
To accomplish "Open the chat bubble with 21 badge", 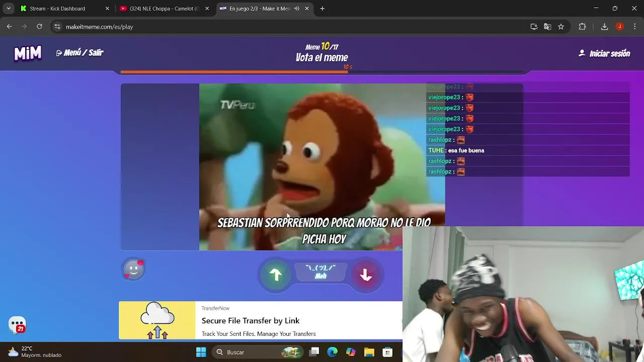I will click(x=17, y=325).
